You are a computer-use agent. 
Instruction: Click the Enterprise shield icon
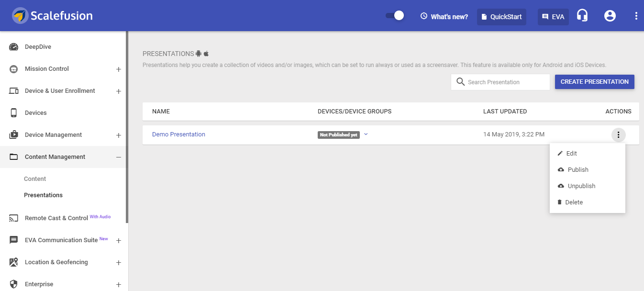[x=13, y=284]
